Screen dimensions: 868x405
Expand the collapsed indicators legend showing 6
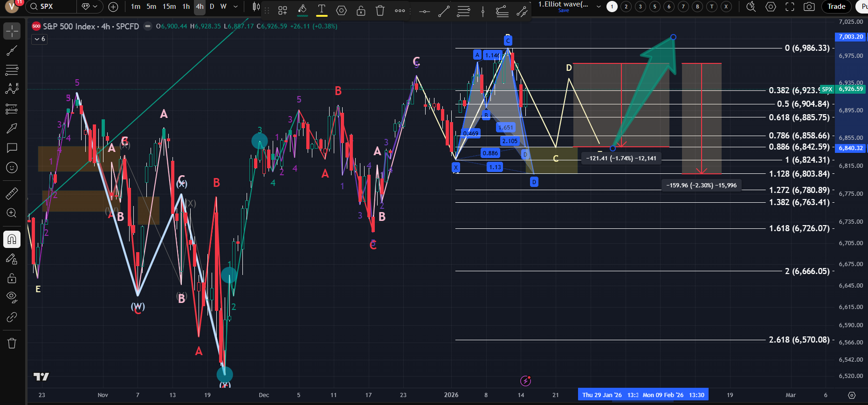(40, 39)
